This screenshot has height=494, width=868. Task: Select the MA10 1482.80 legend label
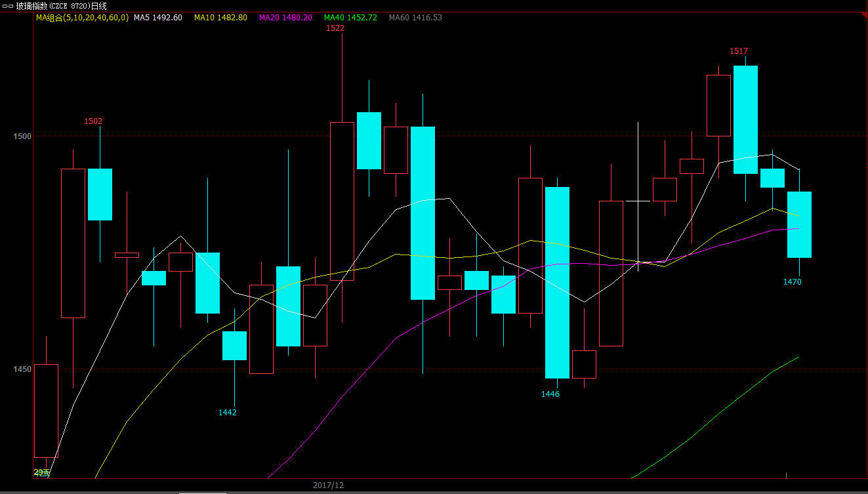point(220,18)
